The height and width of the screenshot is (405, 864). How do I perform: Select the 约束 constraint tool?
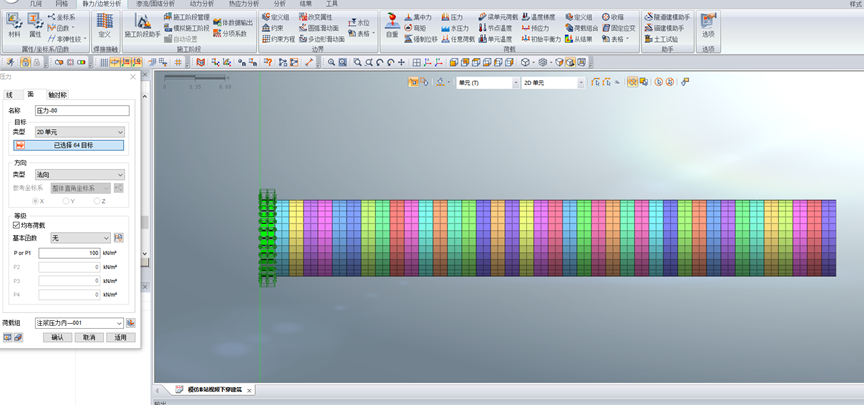click(273, 28)
